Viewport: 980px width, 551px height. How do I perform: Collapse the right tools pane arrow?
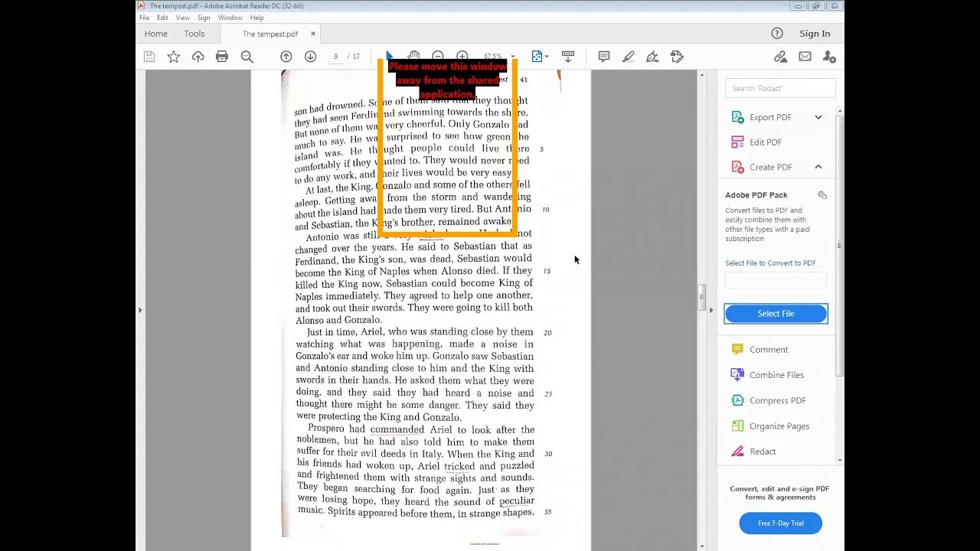[x=711, y=310]
